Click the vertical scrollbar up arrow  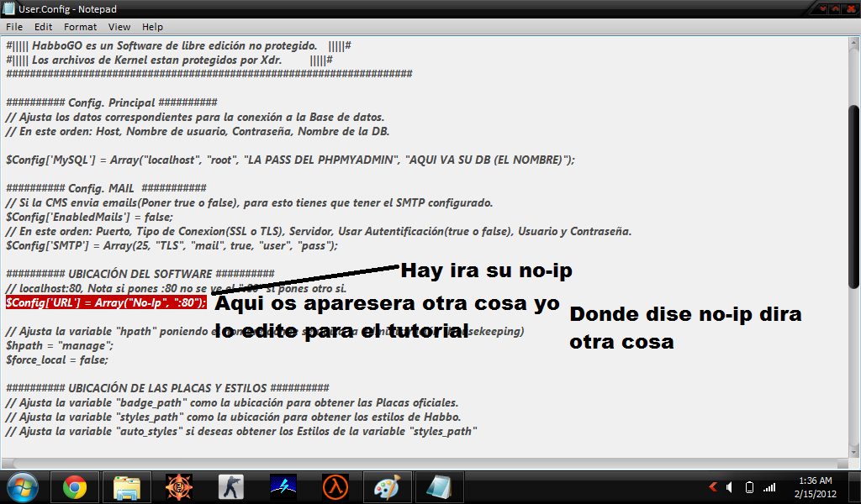tap(854, 43)
